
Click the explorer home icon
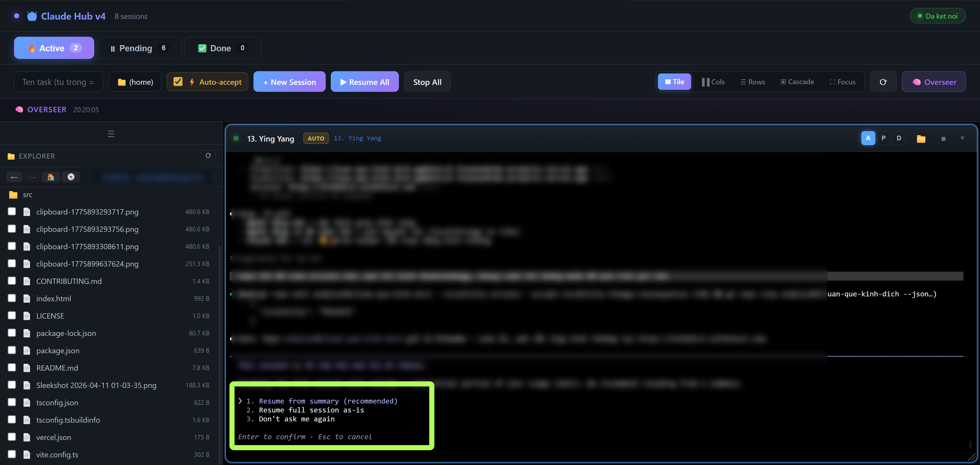(51, 177)
